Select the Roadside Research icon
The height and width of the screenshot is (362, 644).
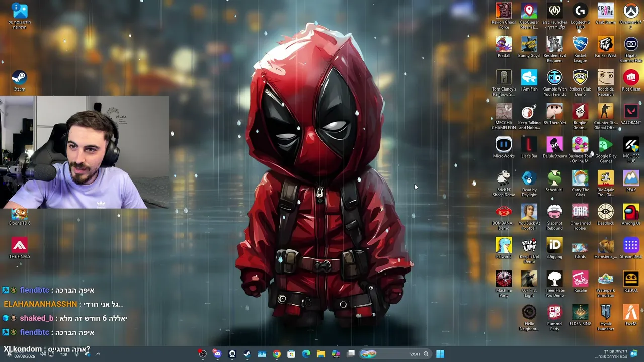tap(606, 83)
